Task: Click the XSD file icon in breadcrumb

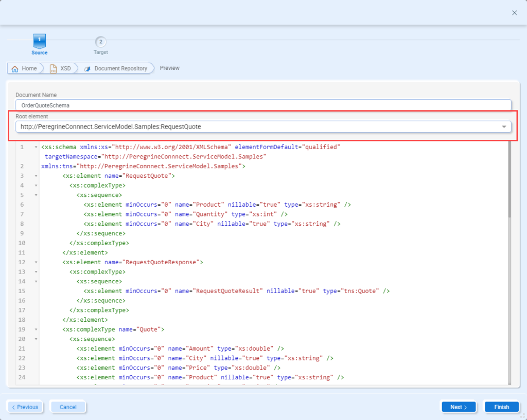Action: [53, 68]
